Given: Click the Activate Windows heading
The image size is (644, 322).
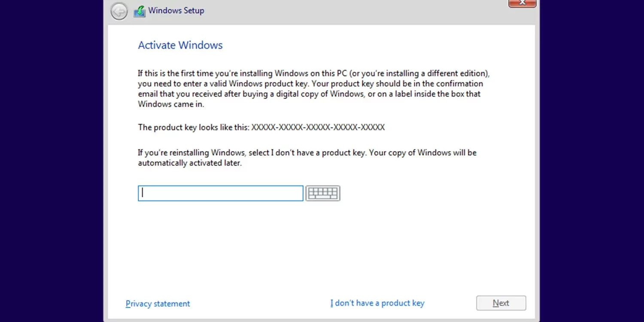Looking at the screenshot, I should pos(180,45).
